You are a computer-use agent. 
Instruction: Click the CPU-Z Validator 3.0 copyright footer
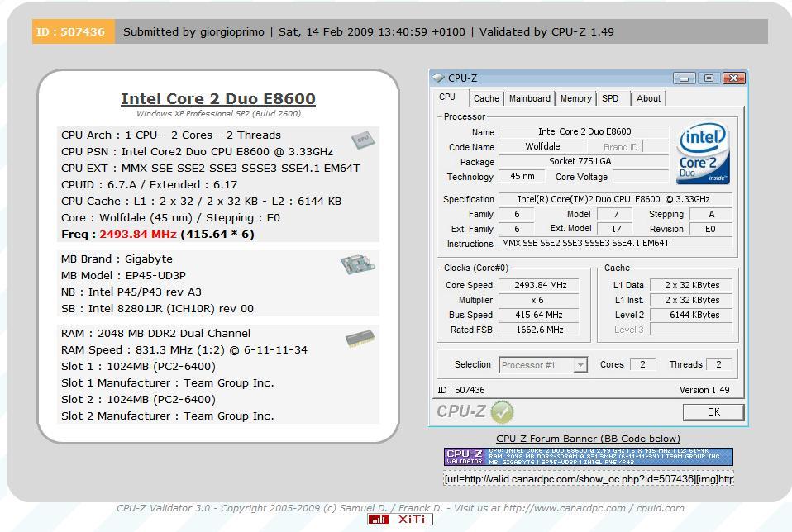click(x=400, y=508)
